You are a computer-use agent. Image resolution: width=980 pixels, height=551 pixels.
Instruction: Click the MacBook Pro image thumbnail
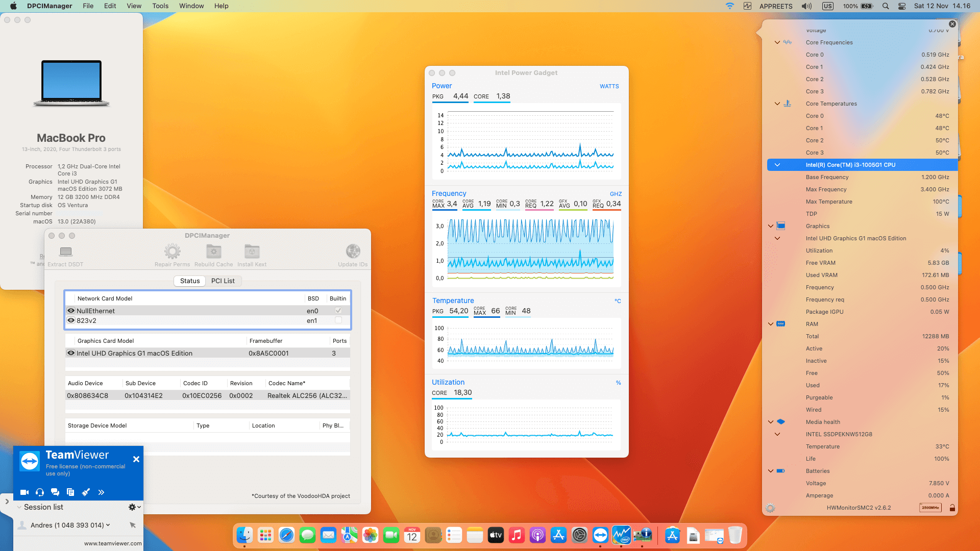tap(71, 83)
